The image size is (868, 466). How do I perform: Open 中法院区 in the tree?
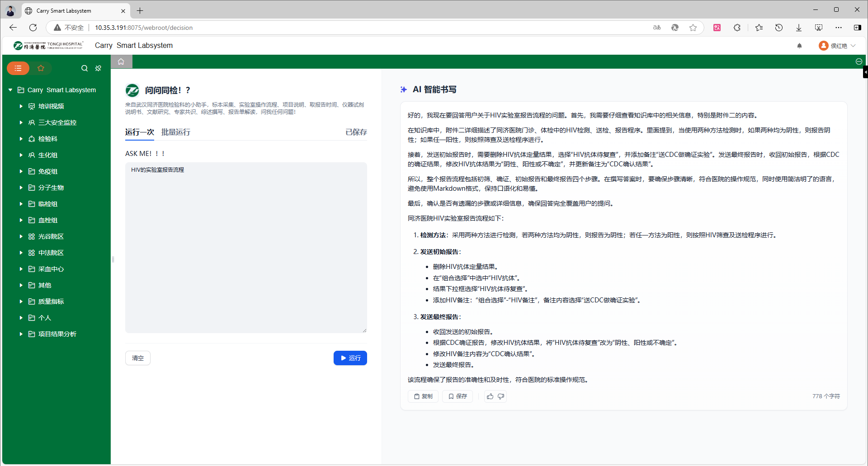click(51, 253)
